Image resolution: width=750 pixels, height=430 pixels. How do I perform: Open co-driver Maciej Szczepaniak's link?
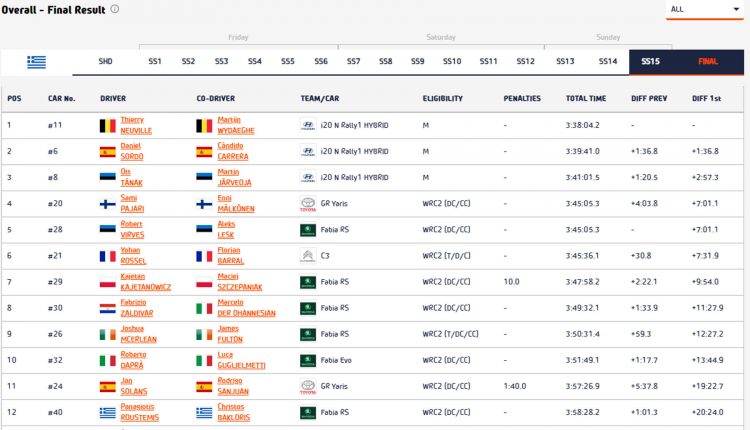click(x=240, y=282)
